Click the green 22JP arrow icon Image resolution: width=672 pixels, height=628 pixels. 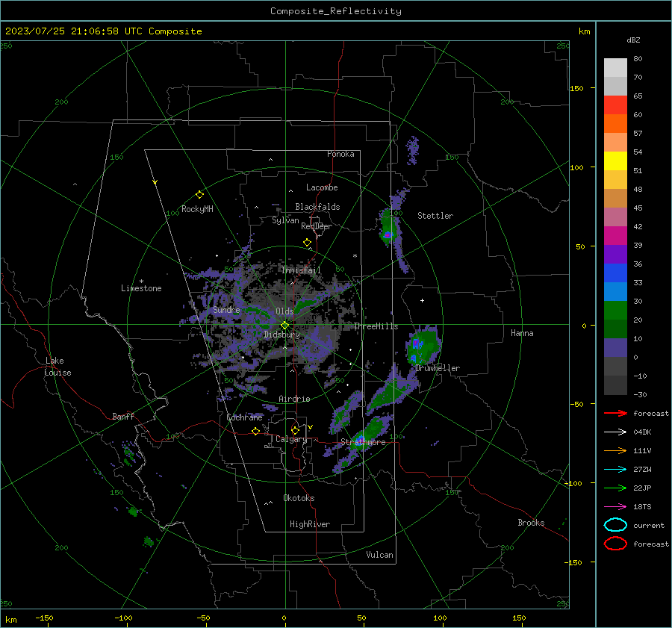(x=615, y=488)
